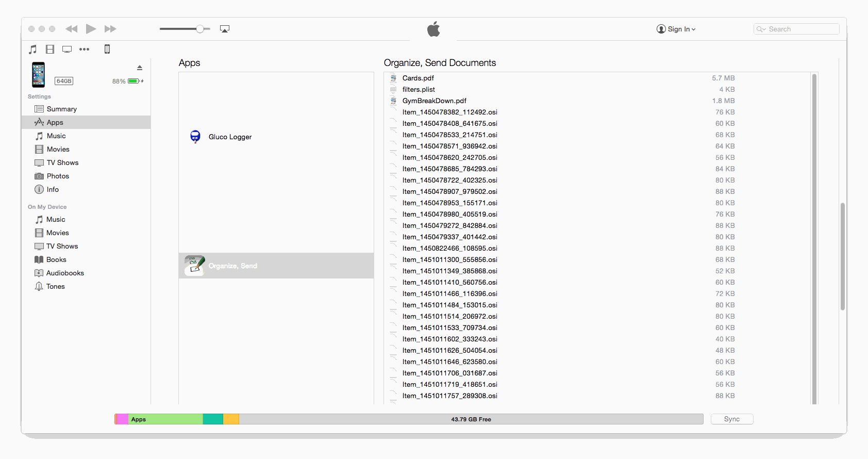Click the AirPlay icon
This screenshot has height=459, width=868.
pos(225,29)
